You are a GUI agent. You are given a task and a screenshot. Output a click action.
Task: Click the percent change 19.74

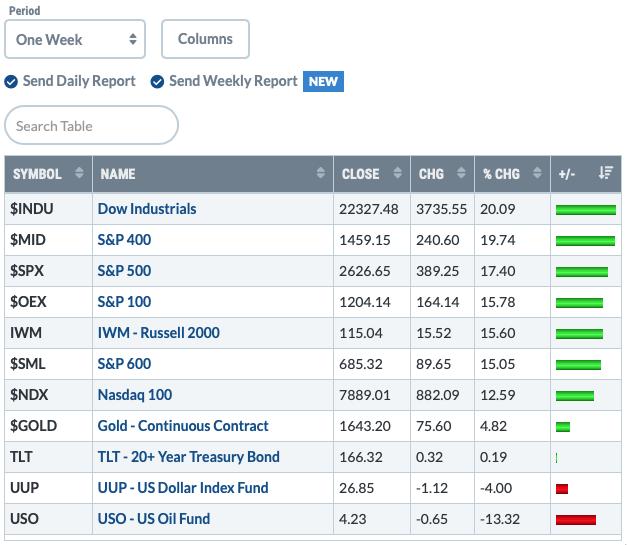pos(498,240)
